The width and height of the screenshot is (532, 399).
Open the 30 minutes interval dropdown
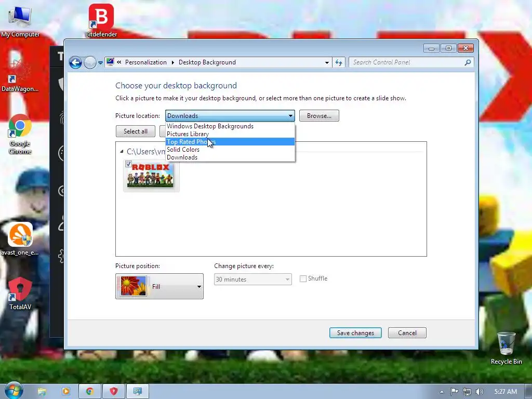coord(253,279)
